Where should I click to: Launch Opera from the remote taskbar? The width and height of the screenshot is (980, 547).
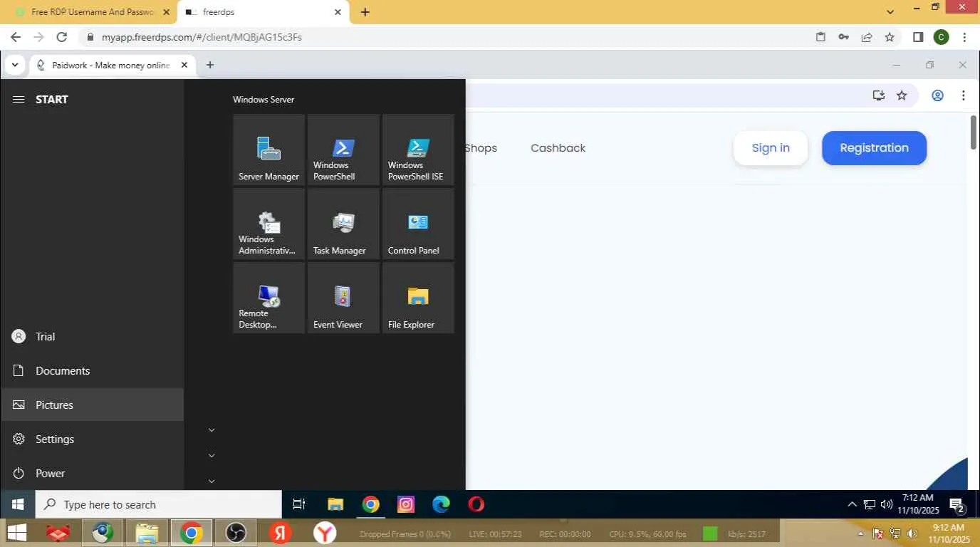pyautogui.click(x=476, y=504)
